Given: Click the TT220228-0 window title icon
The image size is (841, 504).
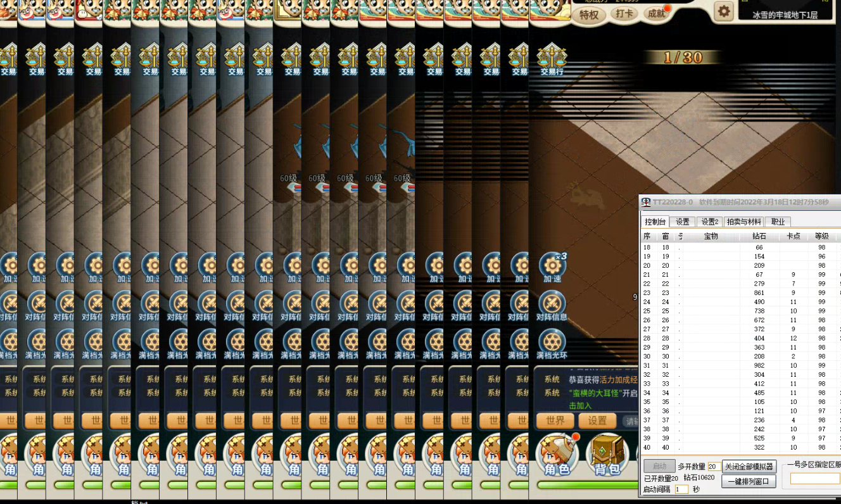Looking at the screenshot, I should [x=646, y=202].
